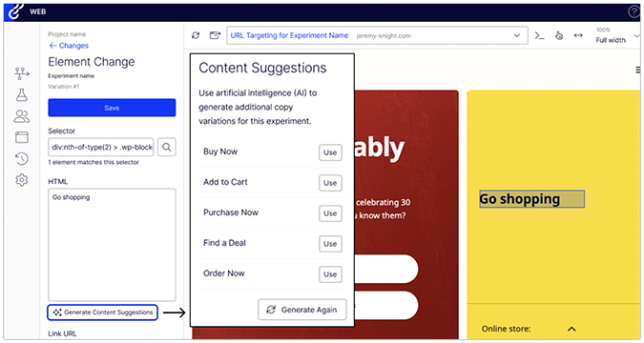Open the code console icon in toolbar
644x343 pixels.
(x=539, y=35)
